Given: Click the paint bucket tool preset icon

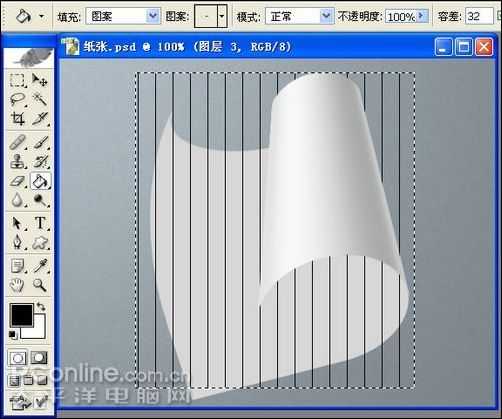Looking at the screenshot, I should point(23,16).
